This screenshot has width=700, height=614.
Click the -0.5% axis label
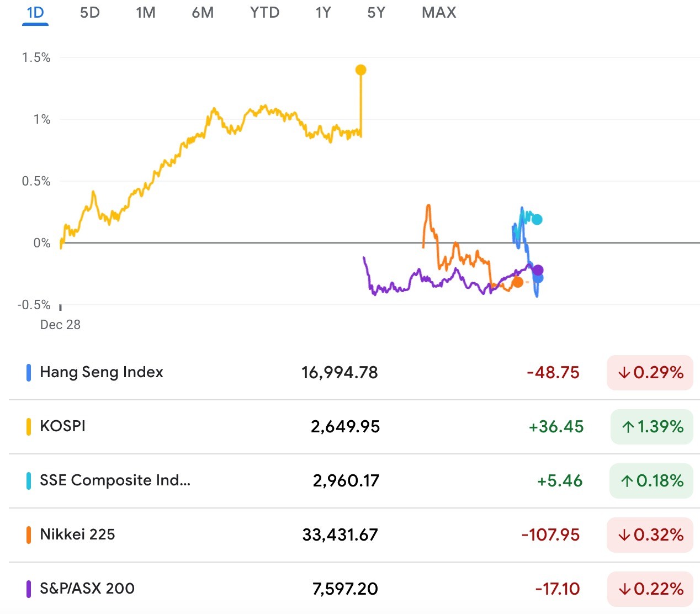click(x=34, y=305)
